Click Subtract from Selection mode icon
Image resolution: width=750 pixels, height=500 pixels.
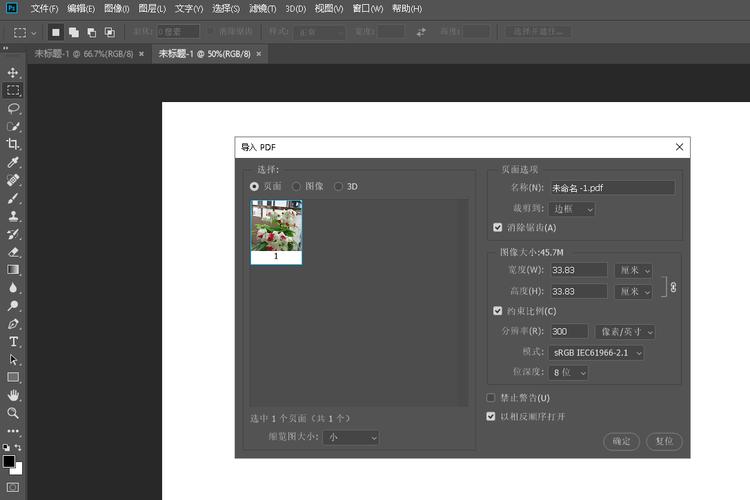91,33
